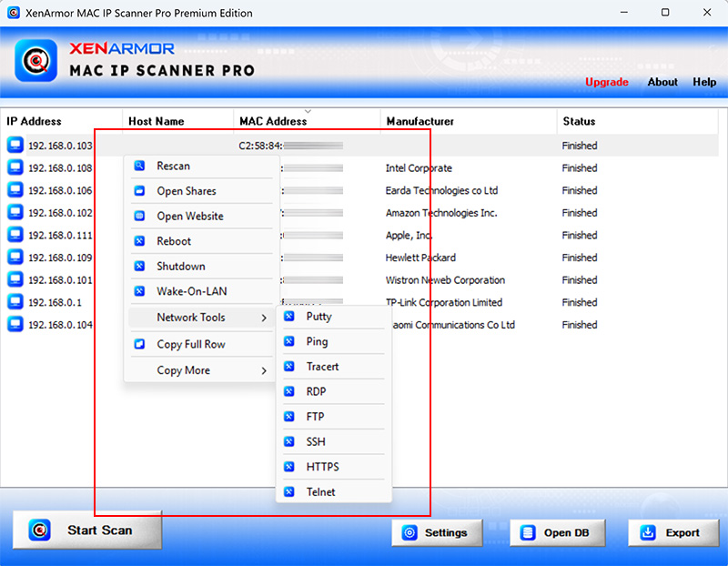Open the About link
This screenshot has width=728, height=566.
[x=662, y=82]
